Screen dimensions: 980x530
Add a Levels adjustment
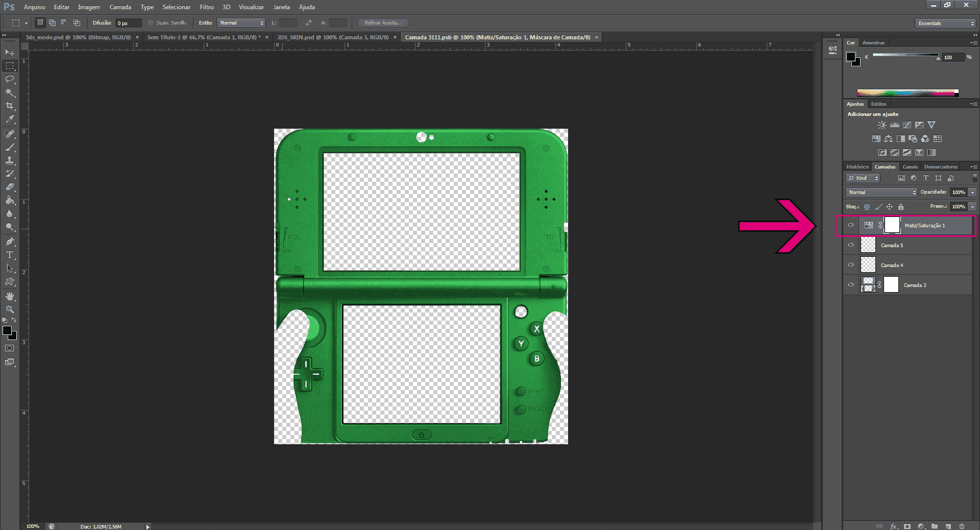tap(895, 125)
